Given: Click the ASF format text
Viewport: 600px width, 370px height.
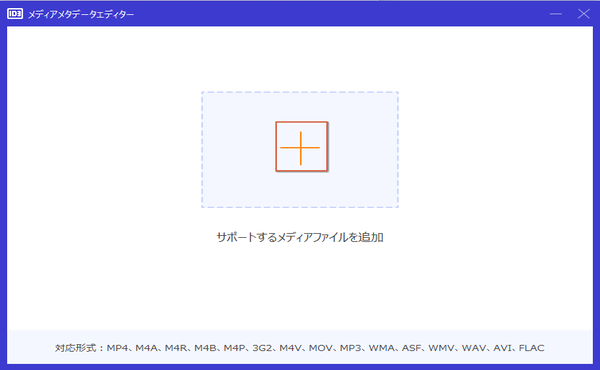Looking at the screenshot, I should click(411, 348).
